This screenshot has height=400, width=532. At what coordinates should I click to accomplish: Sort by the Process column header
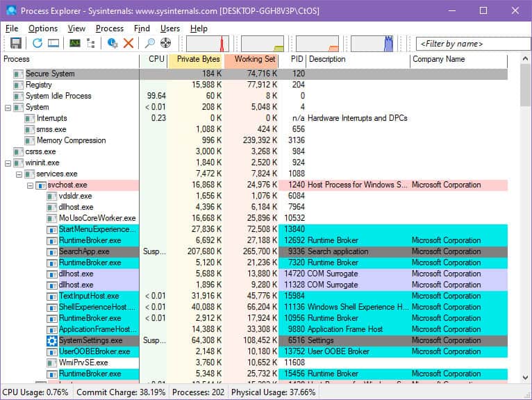pos(71,59)
